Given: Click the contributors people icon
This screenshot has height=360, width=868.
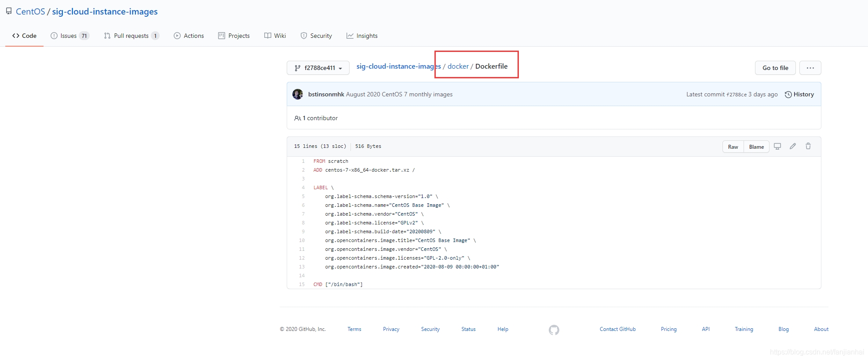Looking at the screenshot, I should pos(298,118).
